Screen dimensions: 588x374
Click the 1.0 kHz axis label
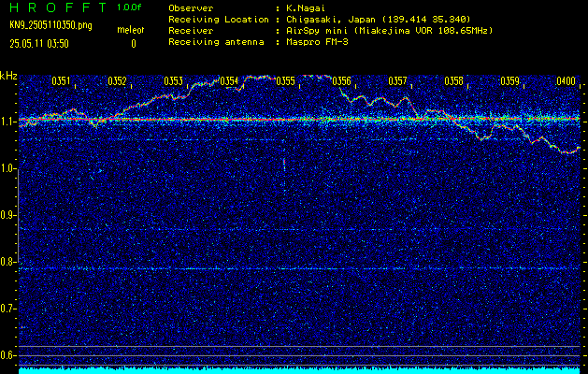(7, 169)
